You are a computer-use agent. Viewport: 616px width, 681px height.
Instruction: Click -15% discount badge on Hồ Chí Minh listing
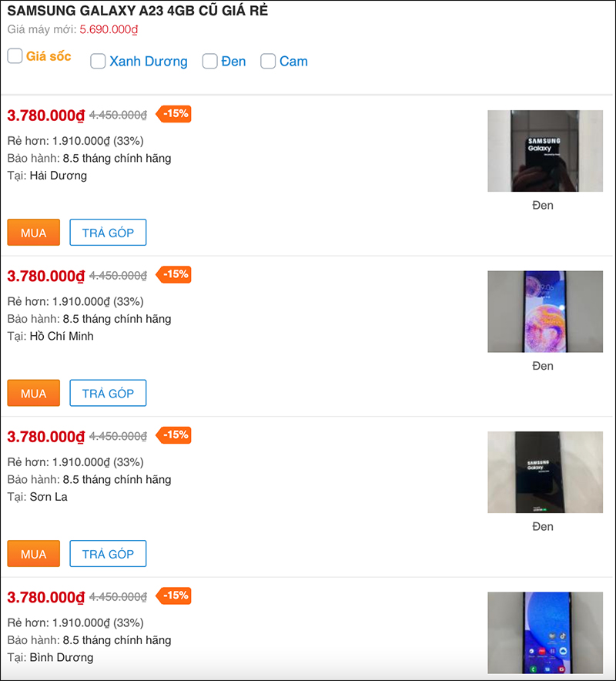[x=174, y=274]
